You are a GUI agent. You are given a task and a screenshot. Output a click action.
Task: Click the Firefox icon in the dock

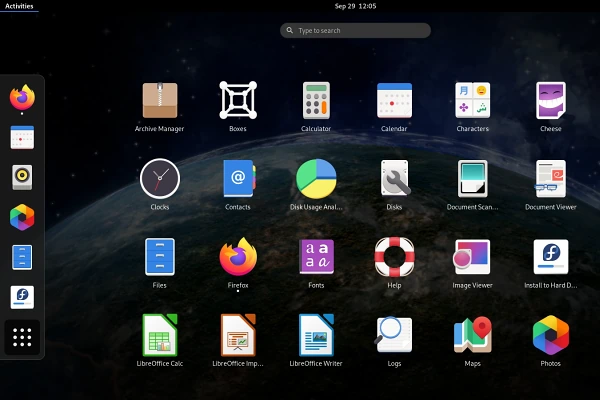22,97
